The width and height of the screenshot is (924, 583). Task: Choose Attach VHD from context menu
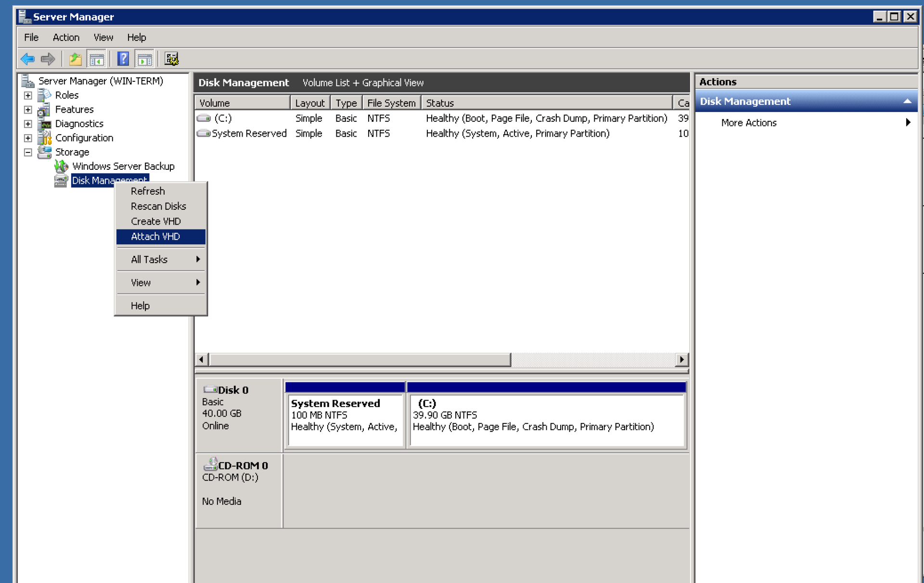point(155,237)
